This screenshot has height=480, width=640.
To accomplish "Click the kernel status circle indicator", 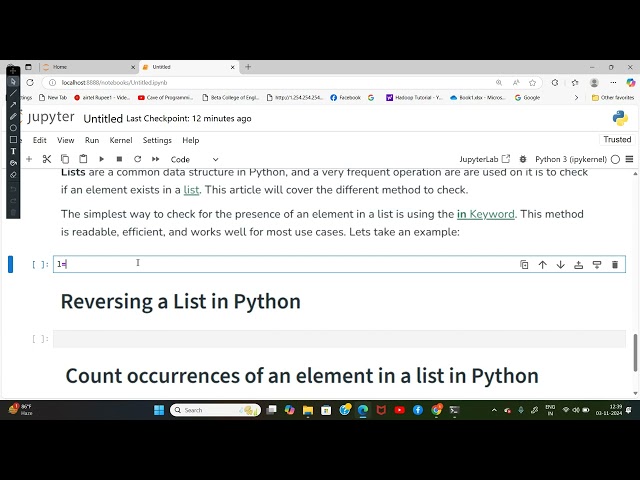I will (616, 160).
